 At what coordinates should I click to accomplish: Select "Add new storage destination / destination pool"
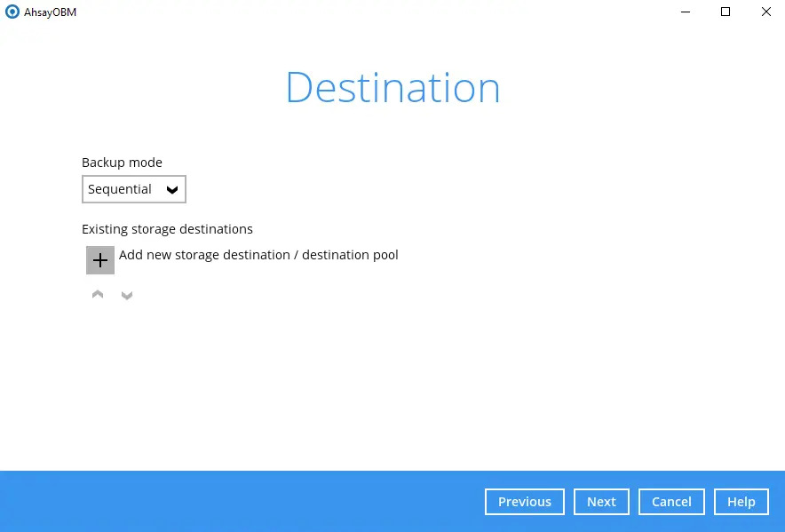pos(258,256)
